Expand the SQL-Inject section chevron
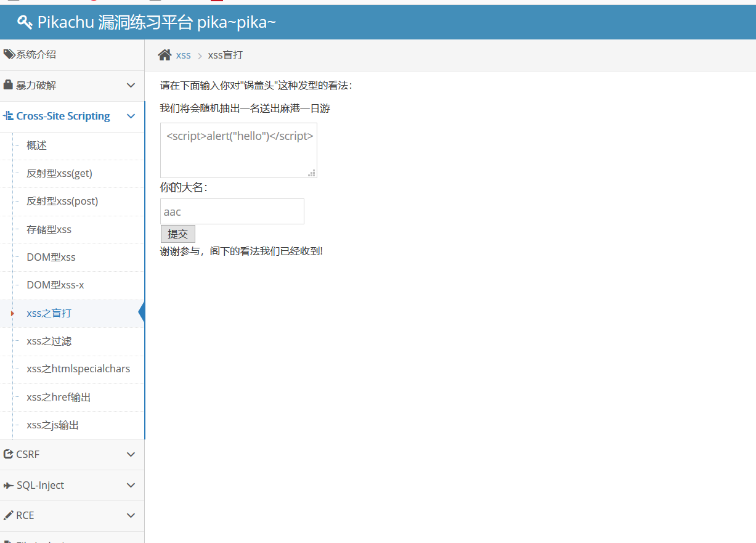The image size is (756, 543). click(131, 485)
